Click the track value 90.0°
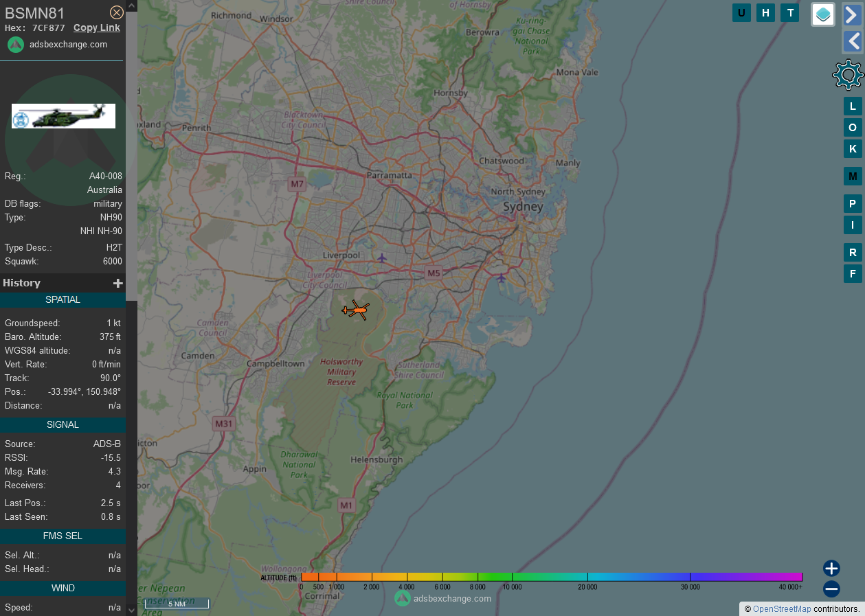This screenshot has height=616, width=865. click(111, 378)
